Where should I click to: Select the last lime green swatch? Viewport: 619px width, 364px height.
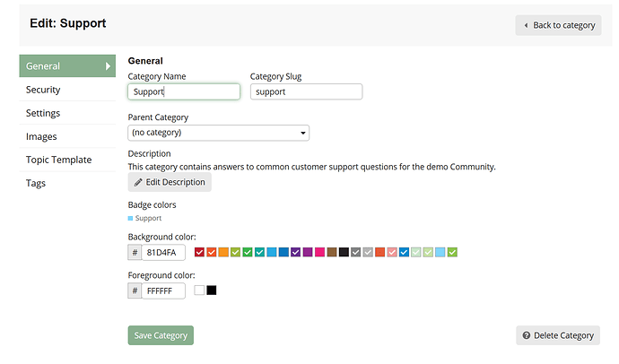point(452,252)
